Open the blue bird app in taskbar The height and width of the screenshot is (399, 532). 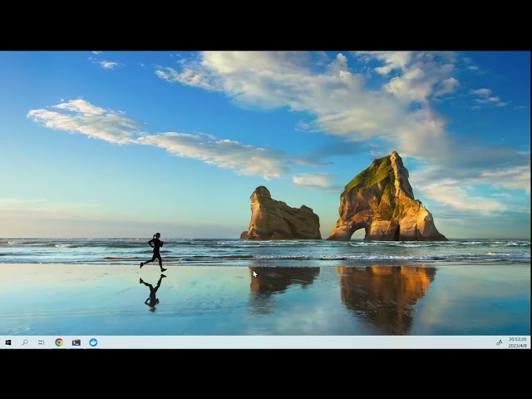click(93, 342)
